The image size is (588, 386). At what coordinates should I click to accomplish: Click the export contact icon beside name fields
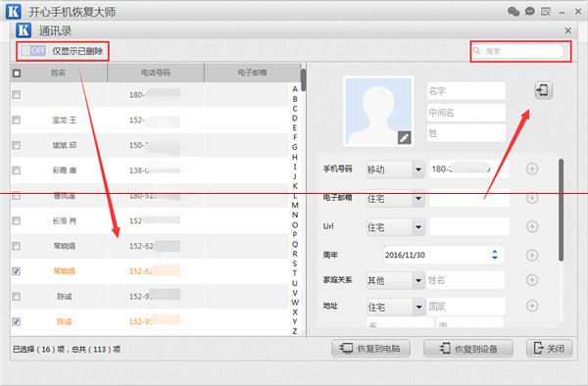click(x=543, y=90)
